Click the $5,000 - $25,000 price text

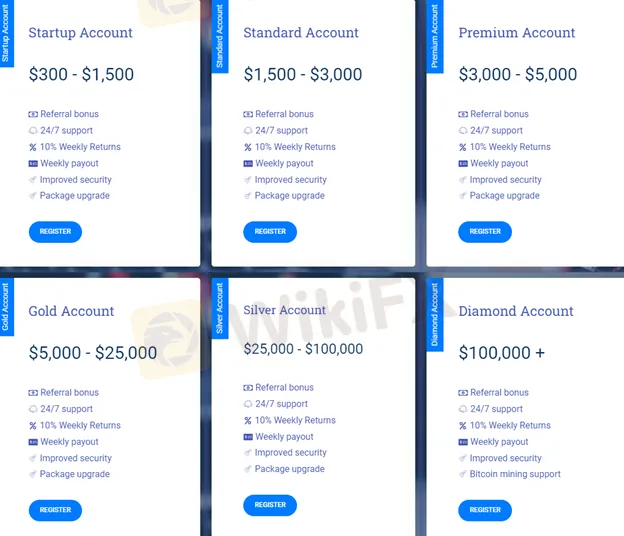pyautogui.click(x=93, y=353)
